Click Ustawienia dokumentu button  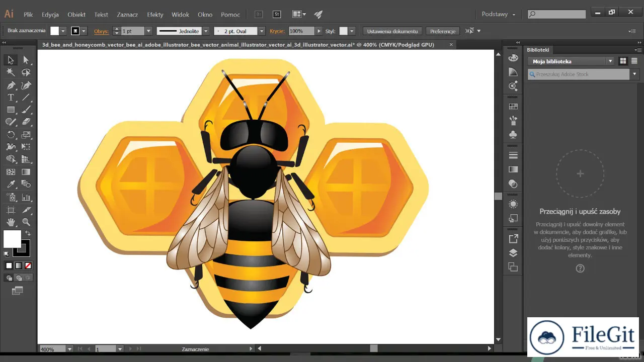(x=392, y=31)
